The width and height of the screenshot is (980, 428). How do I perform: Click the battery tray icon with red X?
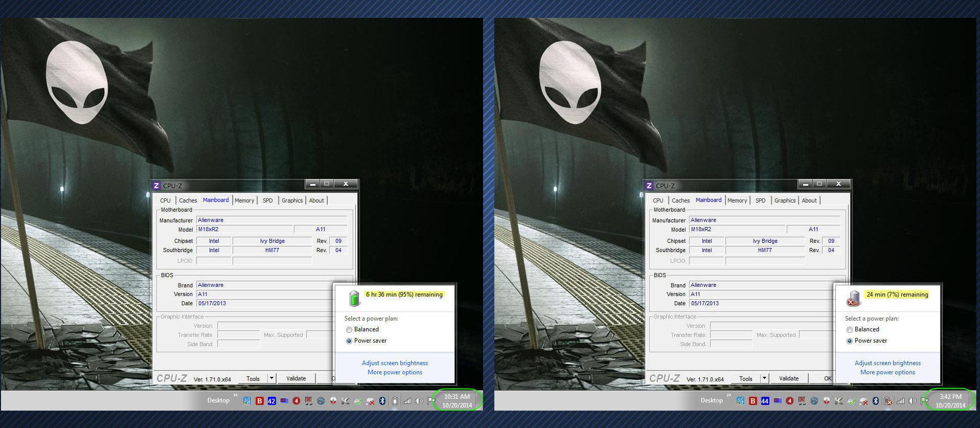click(x=888, y=401)
